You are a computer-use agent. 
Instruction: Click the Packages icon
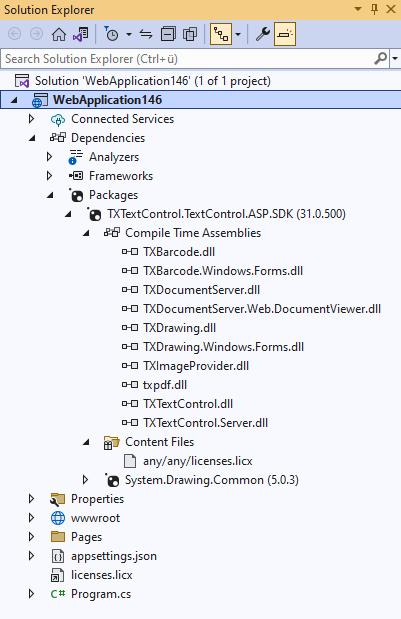click(x=77, y=195)
